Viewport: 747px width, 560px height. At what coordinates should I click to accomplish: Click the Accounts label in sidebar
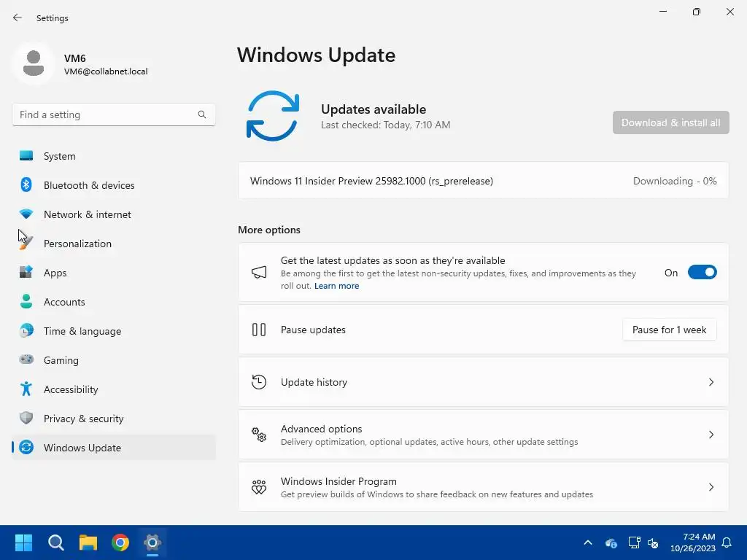pos(64,302)
